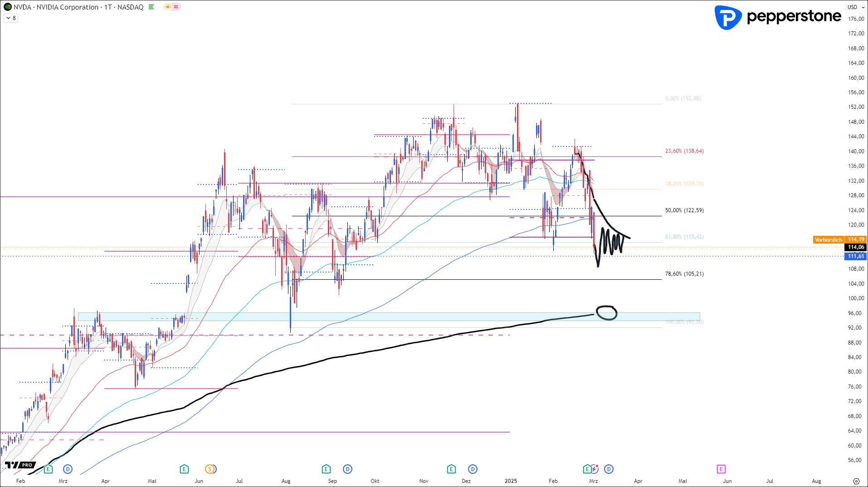
Task: Click the pink approximately-equal status icon
Action: coord(176,7)
